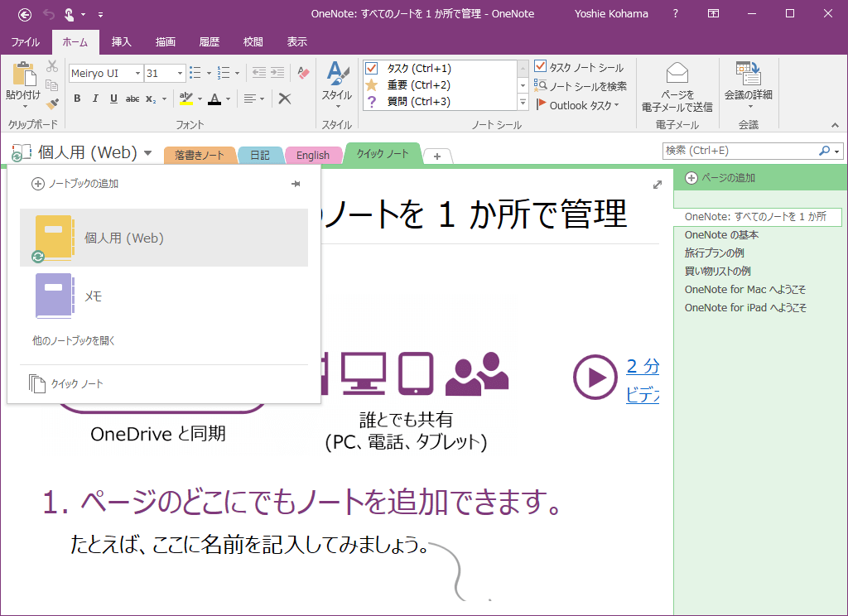Open クイック ノート at bottom of notebook list
Viewport: 848px width, 616px height.
[66, 384]
